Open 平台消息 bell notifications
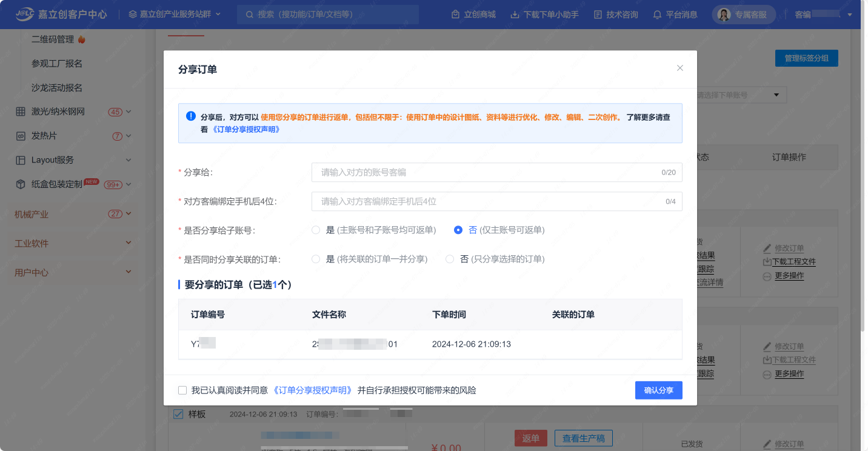The image size is (868, 451). (657, 15)
